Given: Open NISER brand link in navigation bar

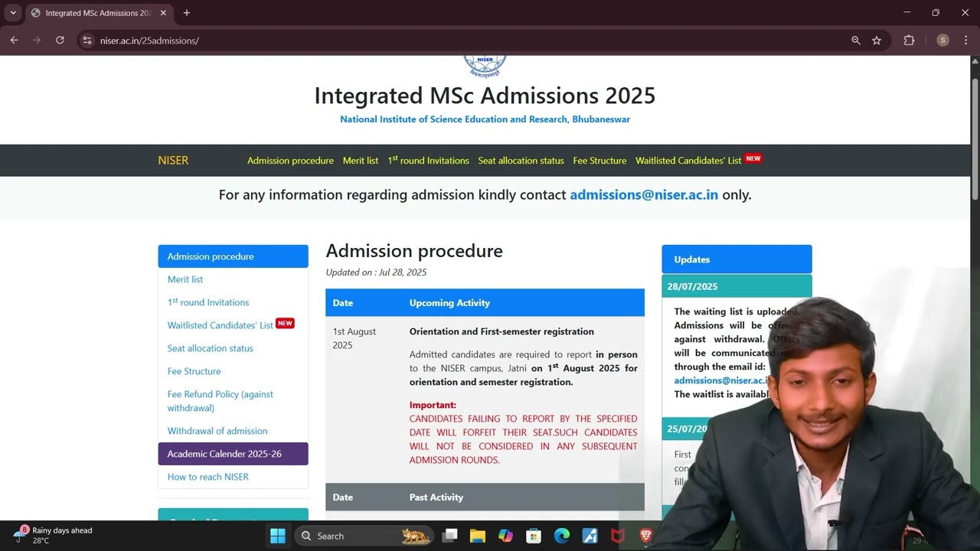Looking at the screenshot, I should (x=173, y=160).
